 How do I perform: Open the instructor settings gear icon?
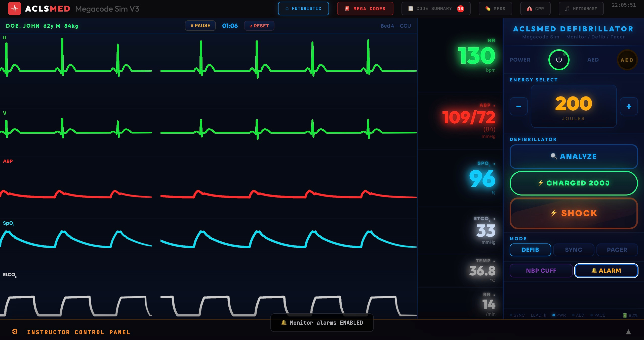pos(15,332)
